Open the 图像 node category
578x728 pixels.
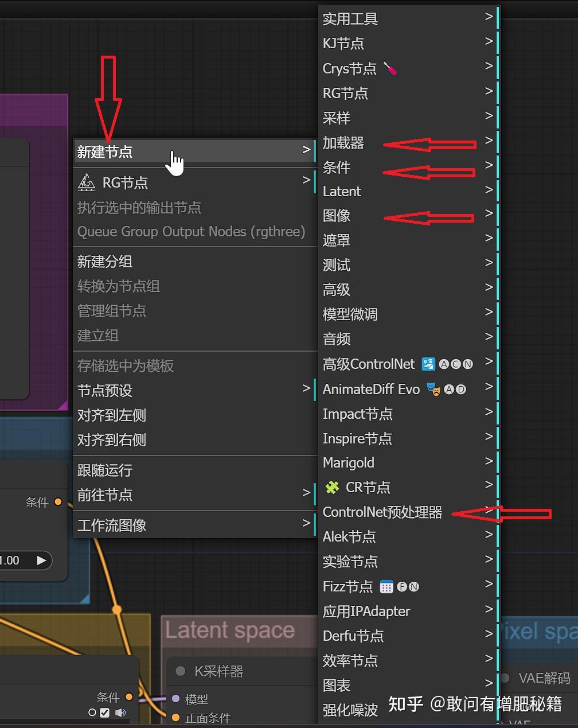408,216
